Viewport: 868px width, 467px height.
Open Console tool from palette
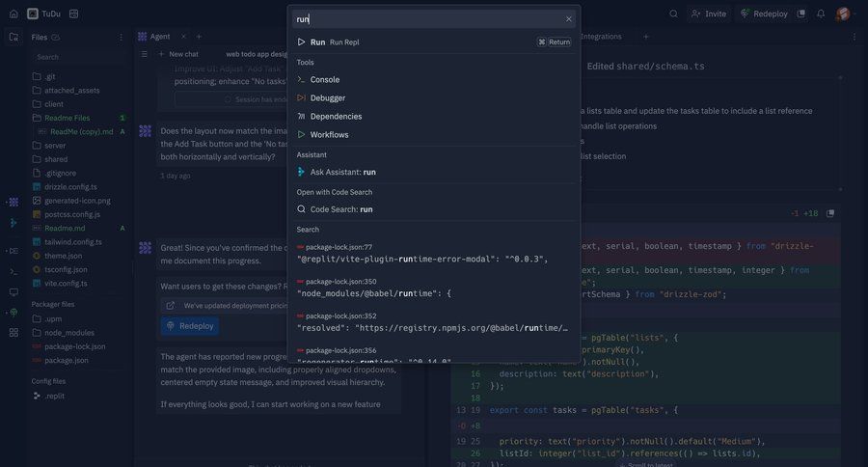pos(433,80)
